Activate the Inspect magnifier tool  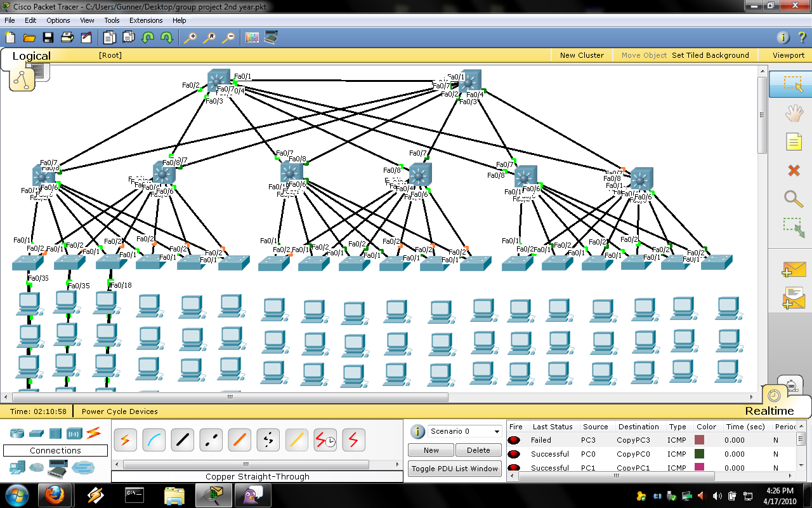[794, 199]
